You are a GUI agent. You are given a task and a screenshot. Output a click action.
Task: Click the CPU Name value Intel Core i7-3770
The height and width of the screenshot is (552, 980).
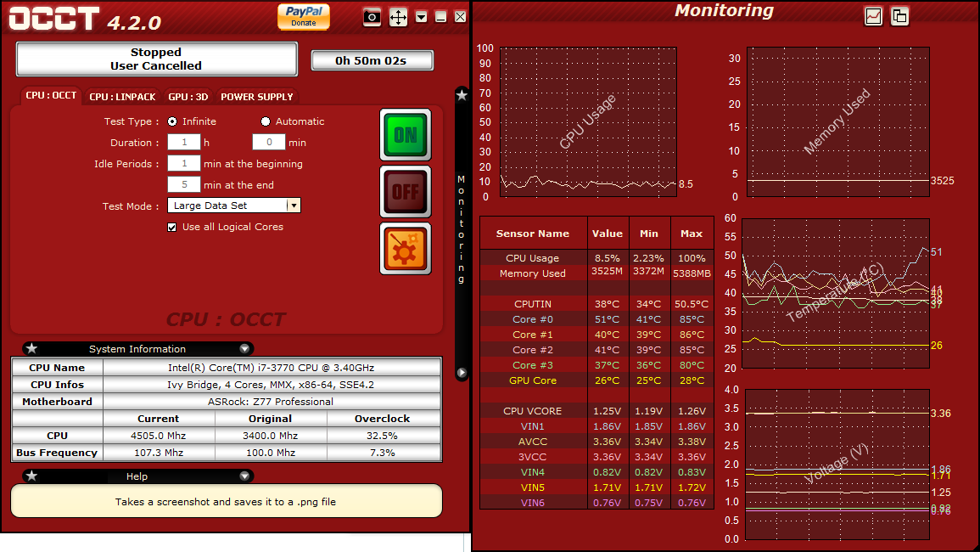[272, 368]
